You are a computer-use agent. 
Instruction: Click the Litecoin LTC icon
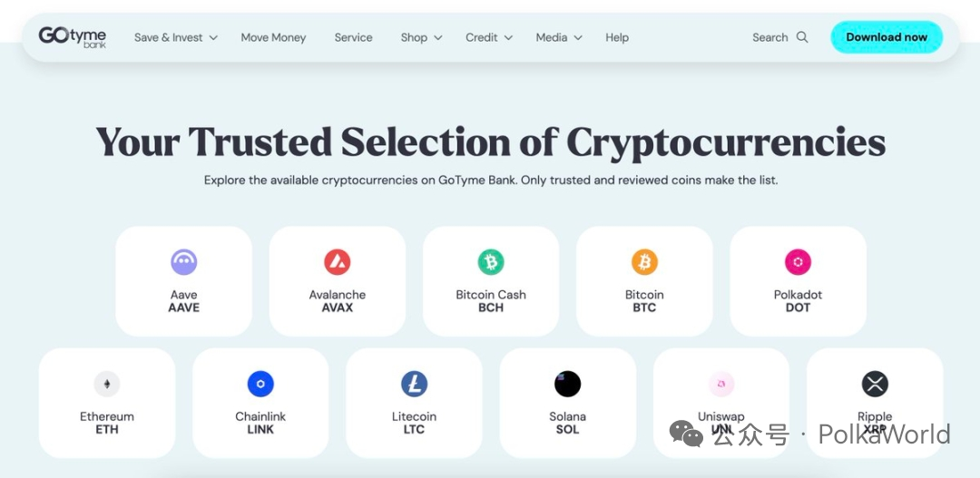(x=414, y=384)
